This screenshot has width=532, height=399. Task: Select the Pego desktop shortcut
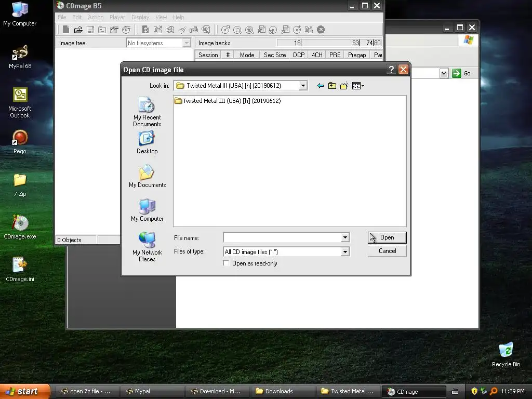(20, 142)
